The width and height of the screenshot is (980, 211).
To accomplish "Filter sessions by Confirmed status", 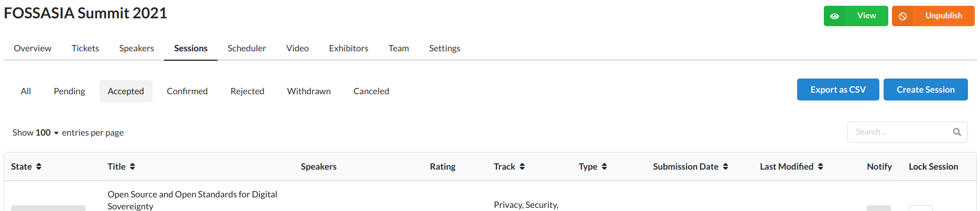I will click(187, 91).
